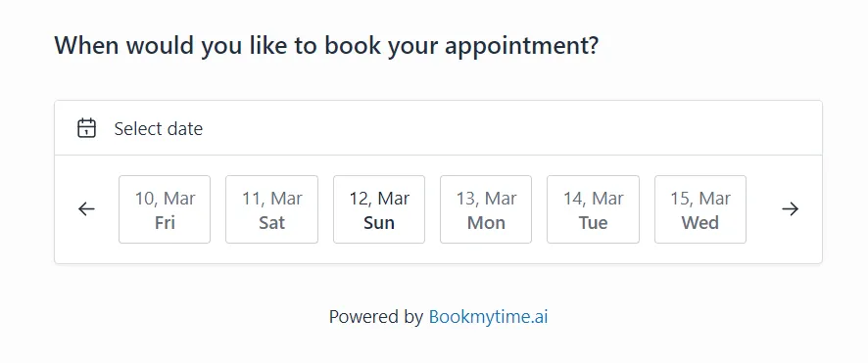The height and width of the screenshot is (363, 868).
Task: Click the appointment question heading
Action: [326, 45]
